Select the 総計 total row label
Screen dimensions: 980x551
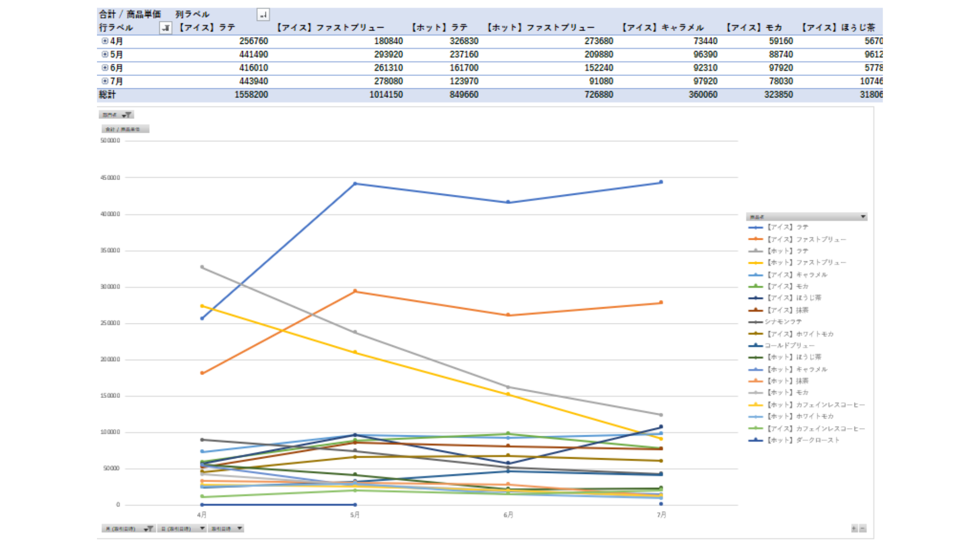coord(108,94)
